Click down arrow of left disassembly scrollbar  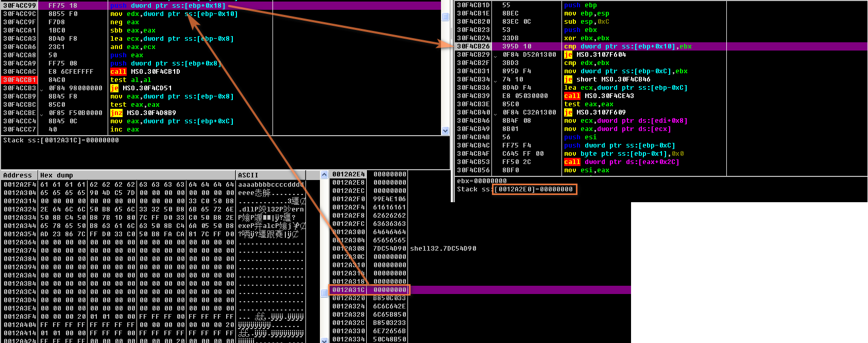coord(446,130)
